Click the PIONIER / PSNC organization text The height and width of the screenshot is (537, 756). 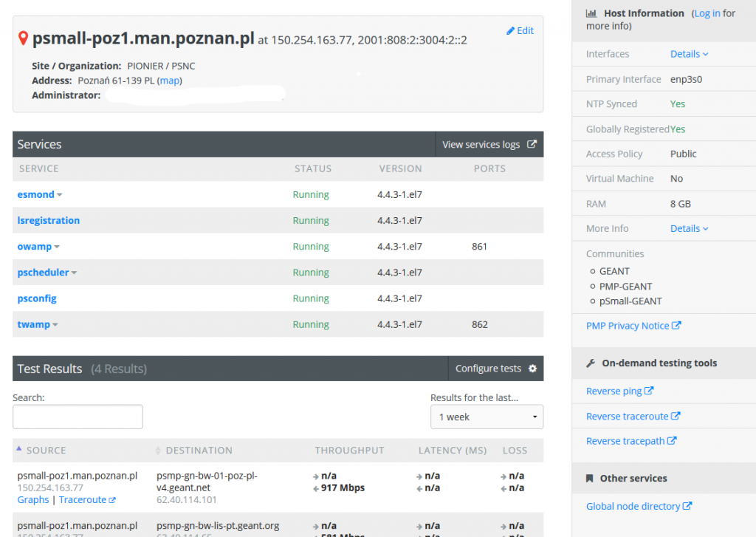[161, 66]
